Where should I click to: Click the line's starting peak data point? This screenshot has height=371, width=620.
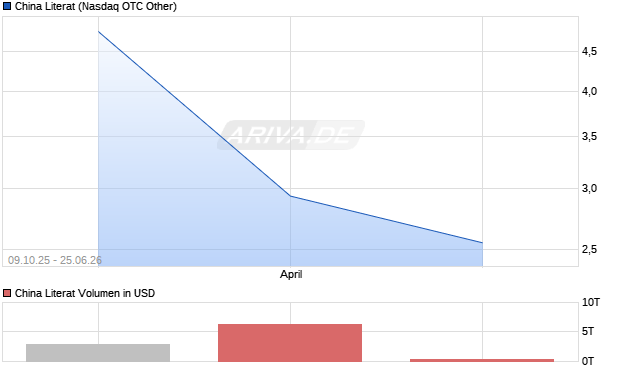click(98, 31)
